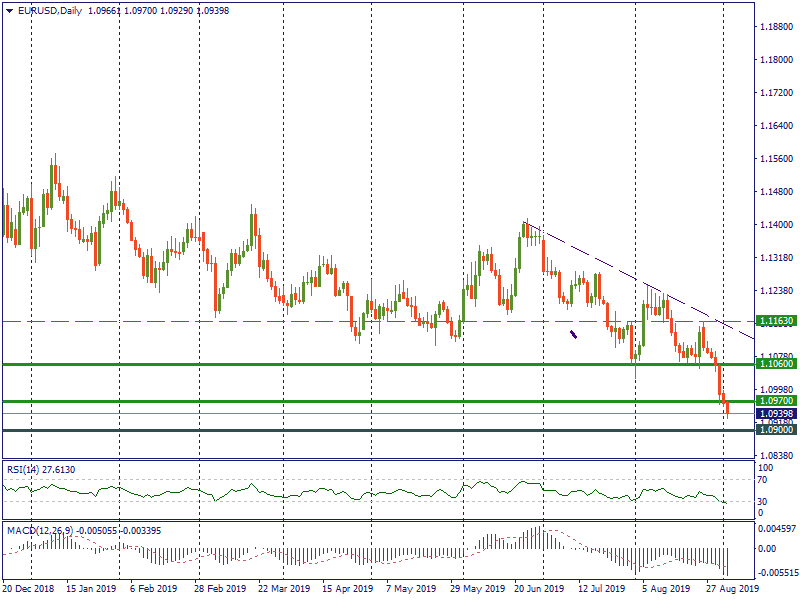Select the 1.11630 price level tag
The width and height of the screenshot is (800, 600).
[x=776, y=321]
